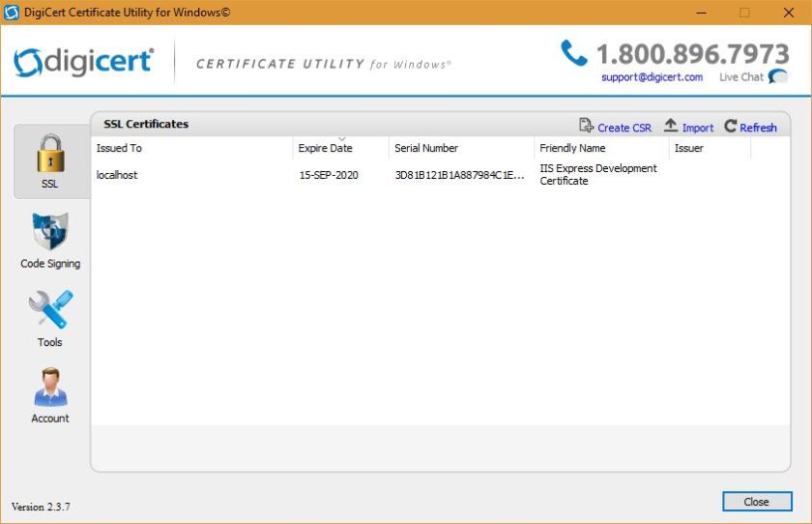This screenshot has width=812, height=524.
Task: Open the Account user section
Action: tap(50, 388)
